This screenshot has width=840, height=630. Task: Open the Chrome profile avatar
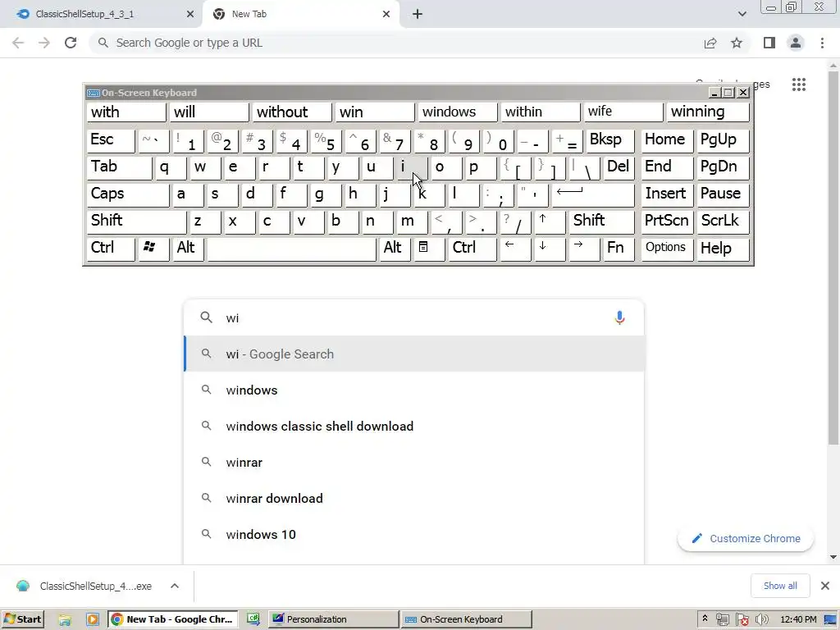(x=796, y=43)
